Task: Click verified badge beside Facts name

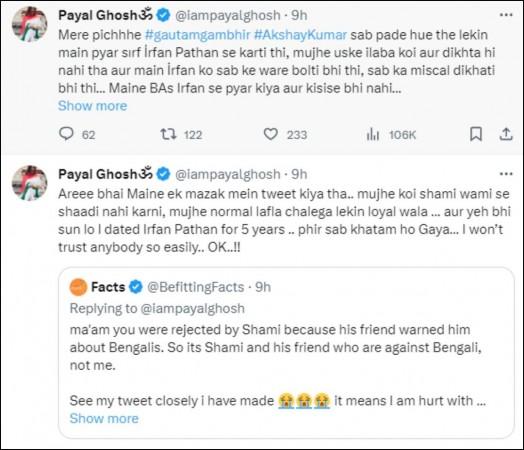Action: point(136,287)
